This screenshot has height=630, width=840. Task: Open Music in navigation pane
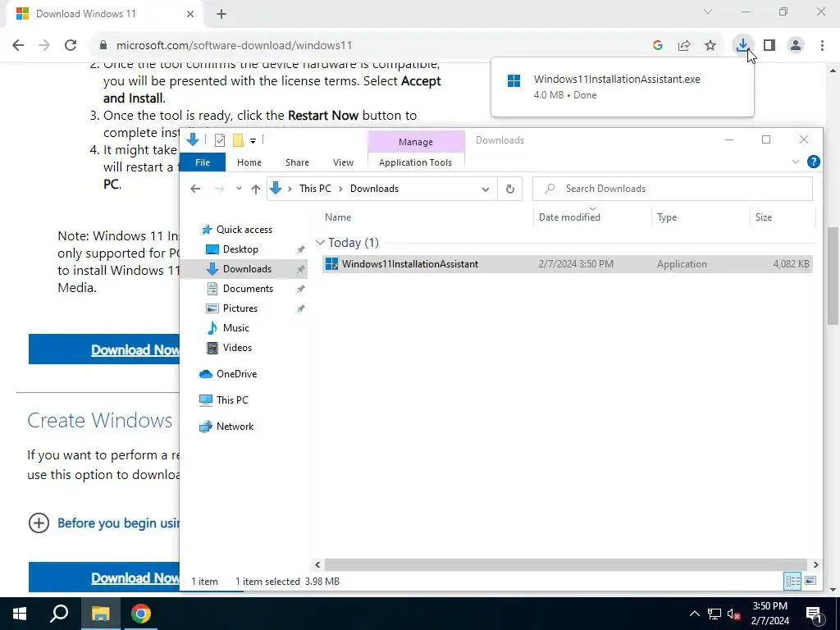[235, 328]
